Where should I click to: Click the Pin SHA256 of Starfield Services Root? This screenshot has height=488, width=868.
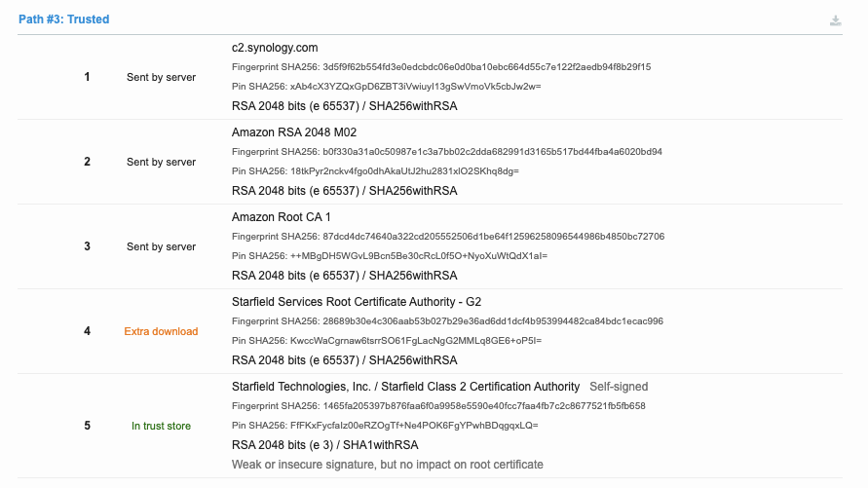pos(387,340)
